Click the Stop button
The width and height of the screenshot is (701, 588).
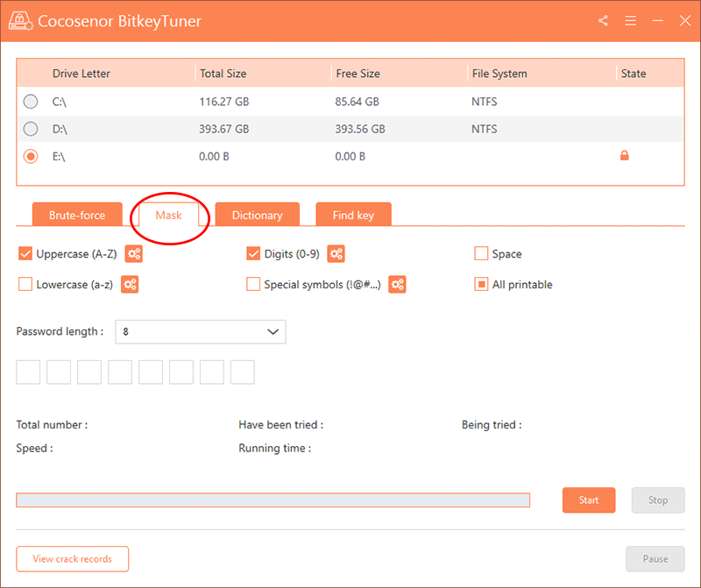[x=658, y=499]
